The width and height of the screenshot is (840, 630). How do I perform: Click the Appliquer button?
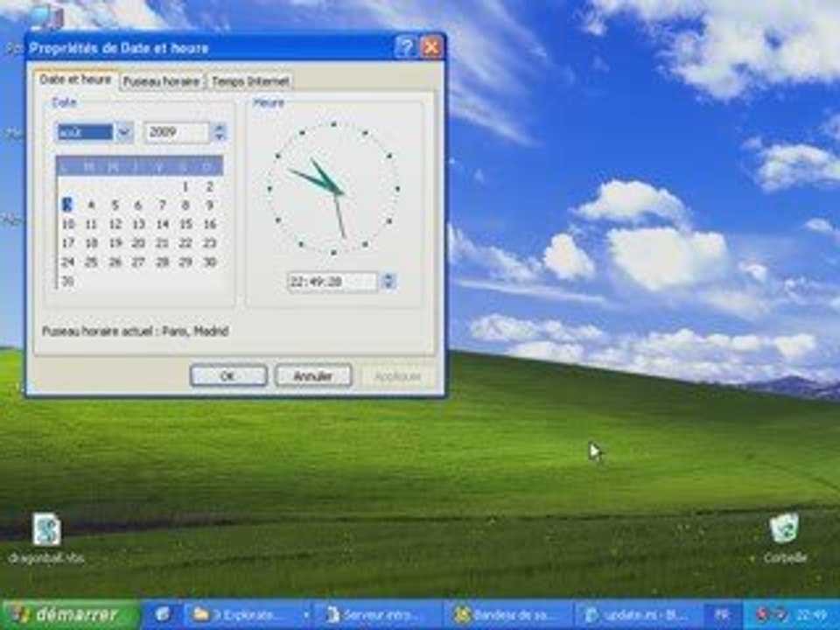(x=397, y=375)
